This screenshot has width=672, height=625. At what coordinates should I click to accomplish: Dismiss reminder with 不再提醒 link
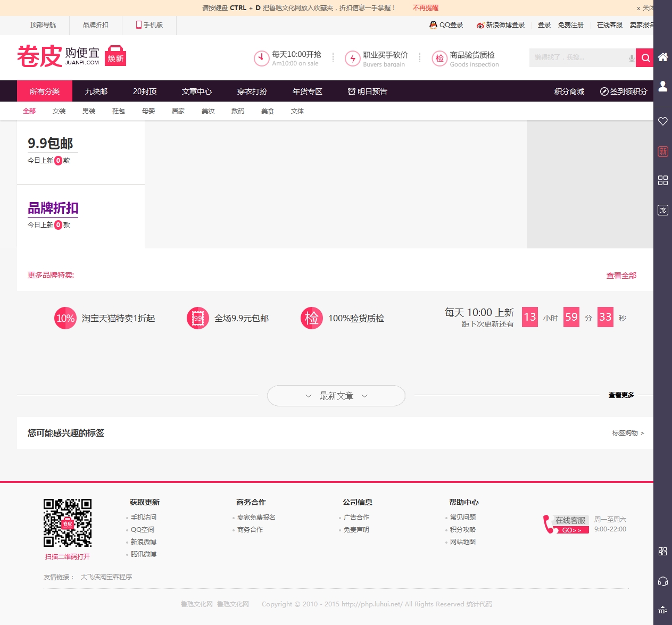pyautogui.click(x=426, y=8)
